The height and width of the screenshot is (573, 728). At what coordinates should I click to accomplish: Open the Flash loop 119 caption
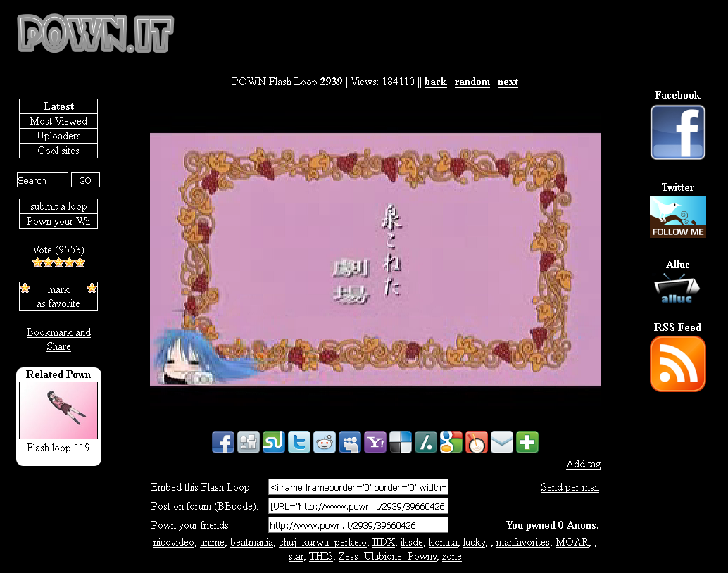(58, 448)
